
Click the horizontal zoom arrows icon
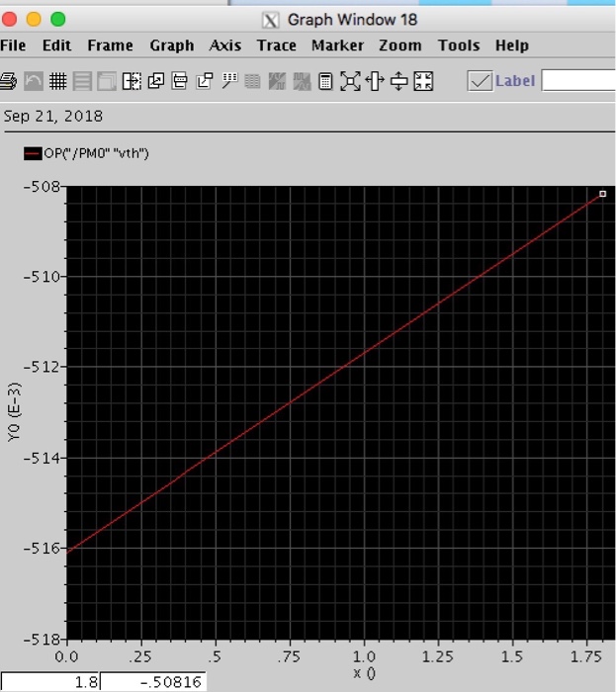point(375,81)
